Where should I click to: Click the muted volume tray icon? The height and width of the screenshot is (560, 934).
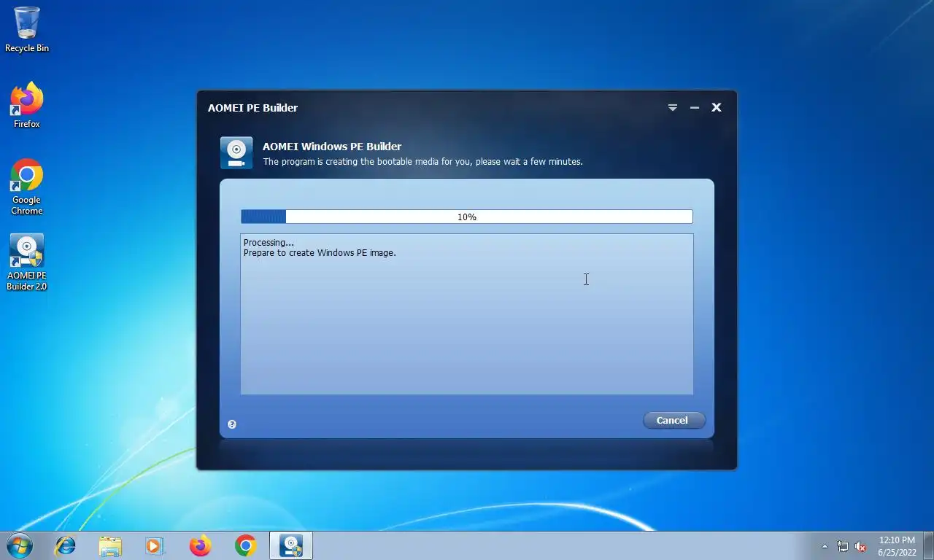[x=861, y=546]
